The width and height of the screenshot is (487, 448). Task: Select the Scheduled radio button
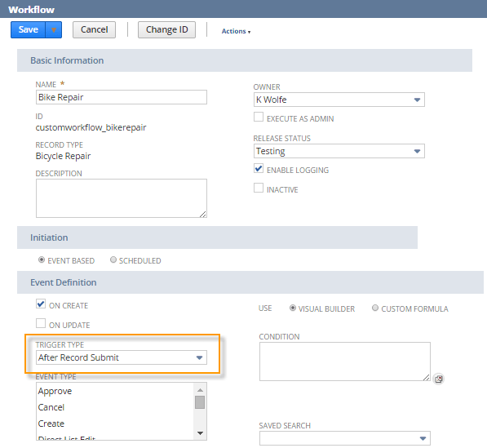113,259
